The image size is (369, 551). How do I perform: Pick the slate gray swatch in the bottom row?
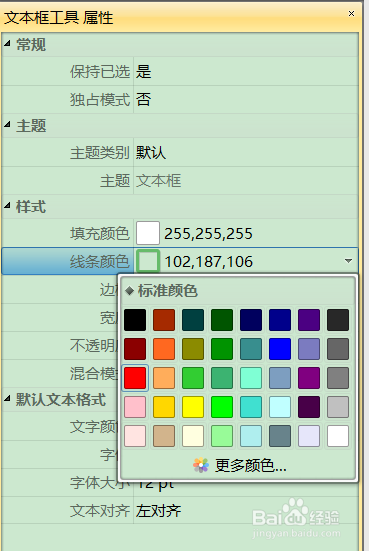(280, 436)
